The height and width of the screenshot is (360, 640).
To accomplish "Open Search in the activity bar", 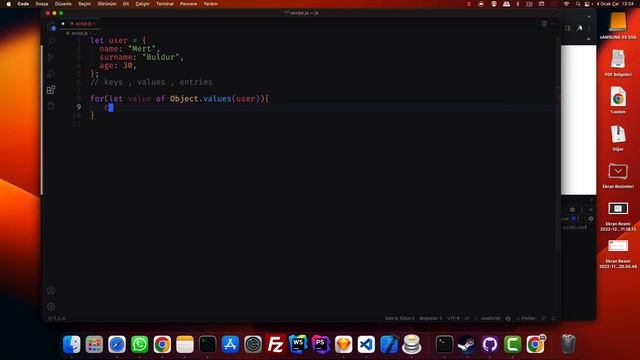I will [x=51, y=41].
